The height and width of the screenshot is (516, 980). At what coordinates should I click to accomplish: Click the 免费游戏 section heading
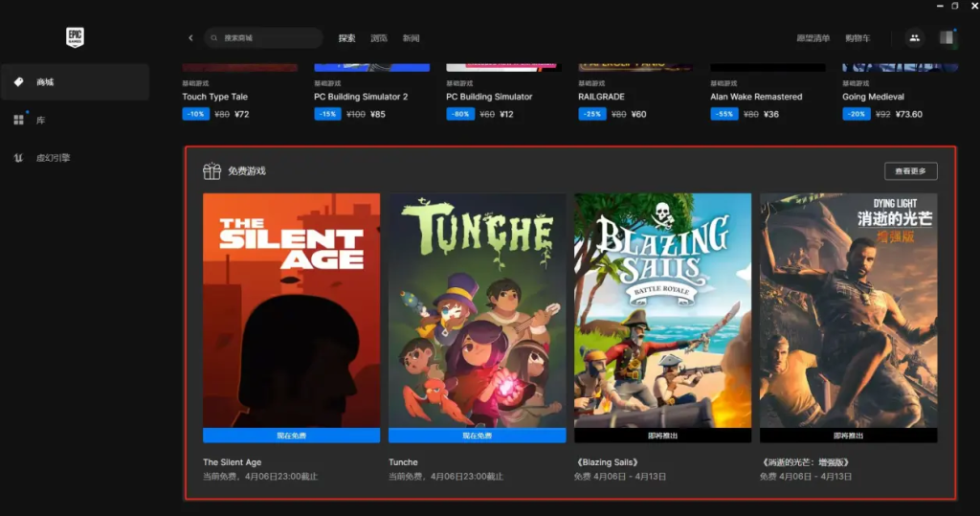[x=246, y=170]
